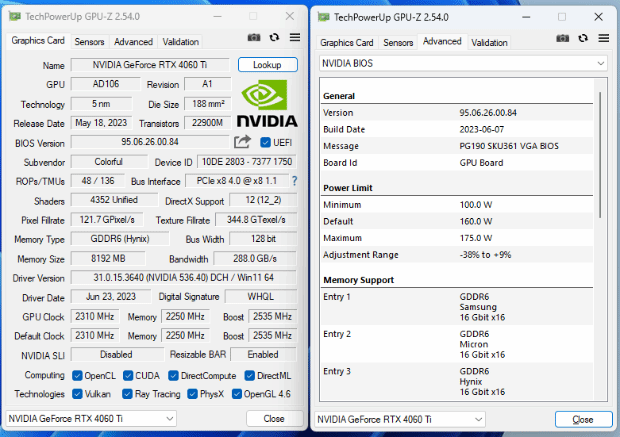Image resolution: width=620 pixels, height=437 pixels.
Task: Expand the NVIDIA BIOS dropdown
Action: click(x=463, y=63)
